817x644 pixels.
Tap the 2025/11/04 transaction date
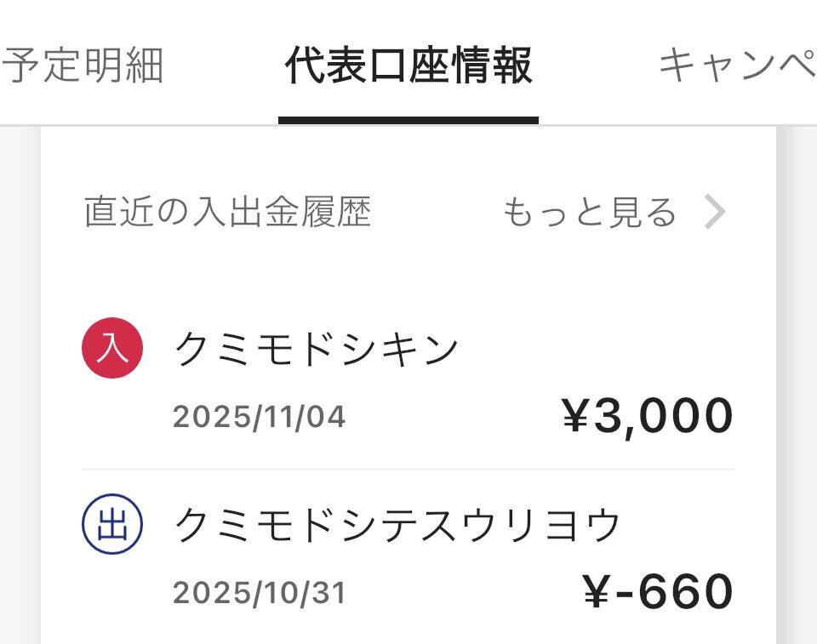[260, 417]
